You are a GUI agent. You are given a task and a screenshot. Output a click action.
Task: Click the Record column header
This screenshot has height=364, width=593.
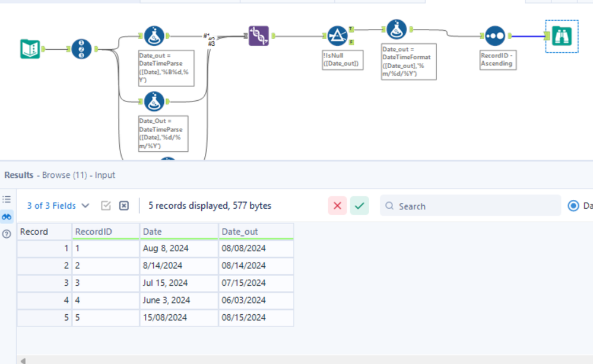pyautogui.click(x=45, y=231)
